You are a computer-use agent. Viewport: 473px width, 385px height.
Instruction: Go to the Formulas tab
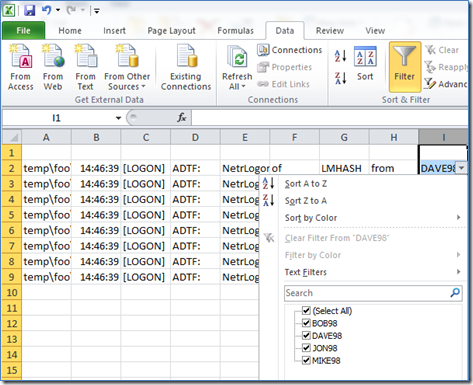[235, 31]
